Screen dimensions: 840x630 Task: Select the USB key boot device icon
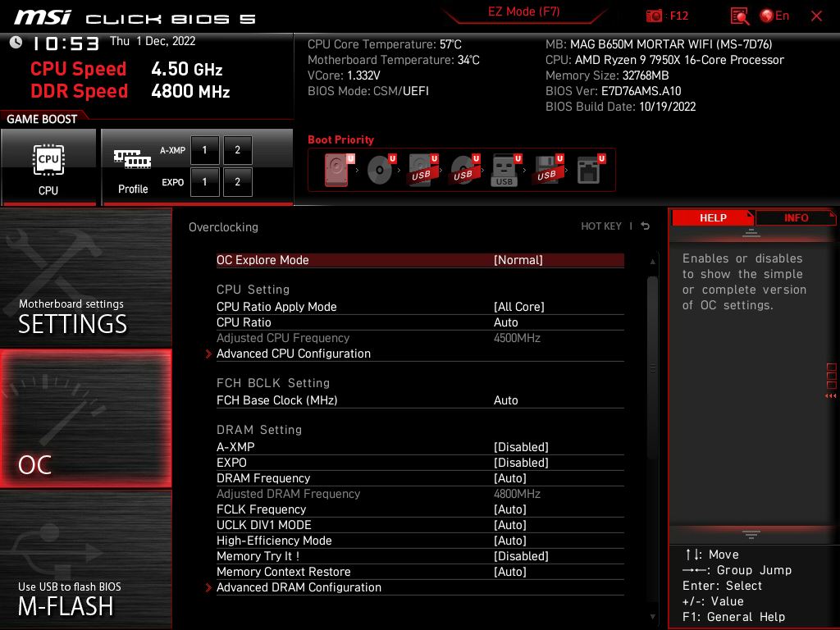click(x=505, y=169)
